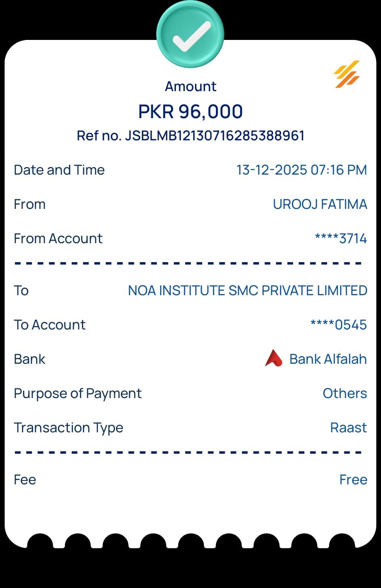Select the PKR 96,000 amount text
381x588 pixels.
(190, 112)
